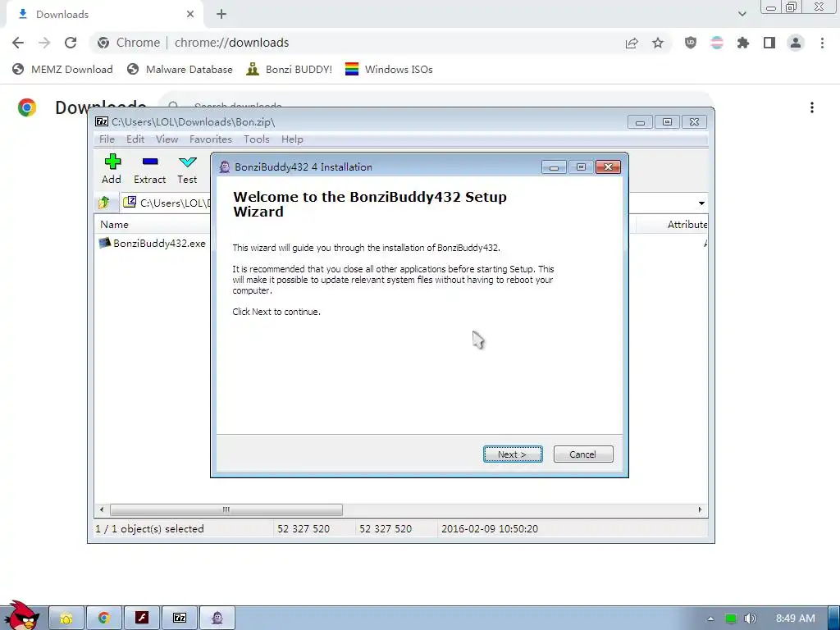Open File Explorer from the taskbar
Image resolution: width=840 pixels, height=630 pixels.
(66, 618)
